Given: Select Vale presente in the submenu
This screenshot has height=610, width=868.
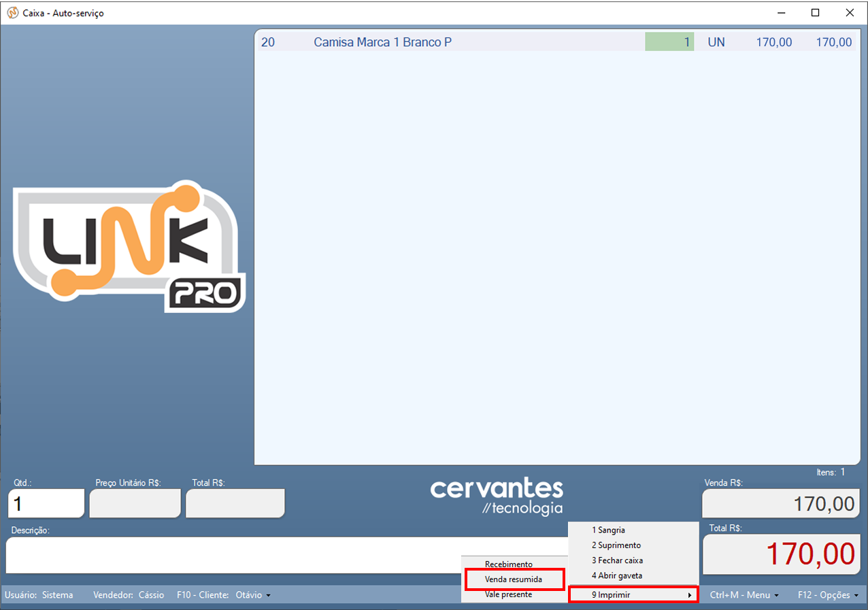Looking at the screenshot, I should 508,594.
